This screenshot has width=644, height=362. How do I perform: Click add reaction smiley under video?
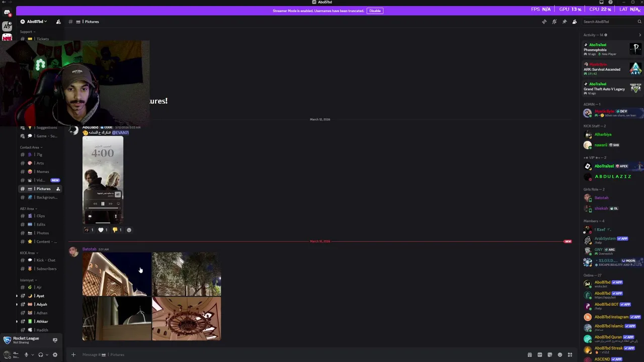pyautogui.click(x=129, y=230)
